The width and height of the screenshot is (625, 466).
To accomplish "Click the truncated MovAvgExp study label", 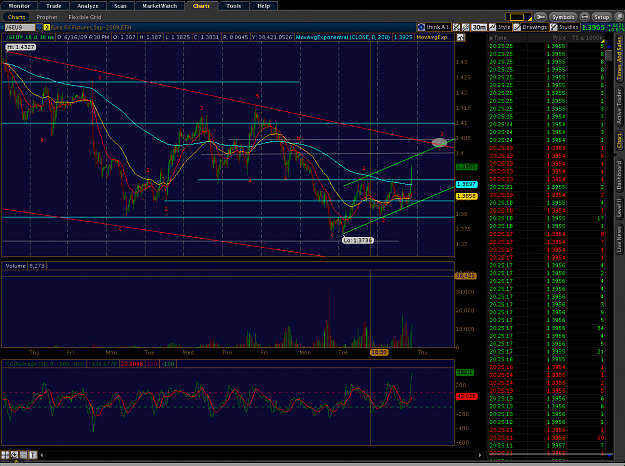I will 434,37.
